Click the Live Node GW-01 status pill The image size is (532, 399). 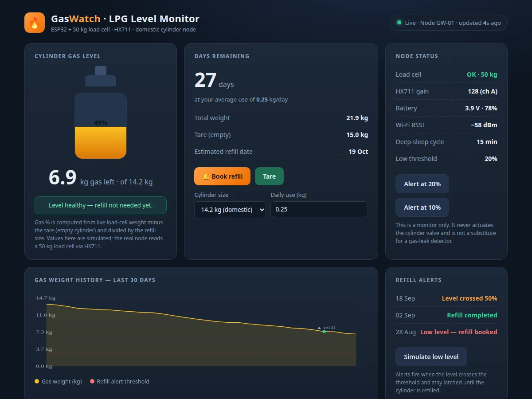449,23
